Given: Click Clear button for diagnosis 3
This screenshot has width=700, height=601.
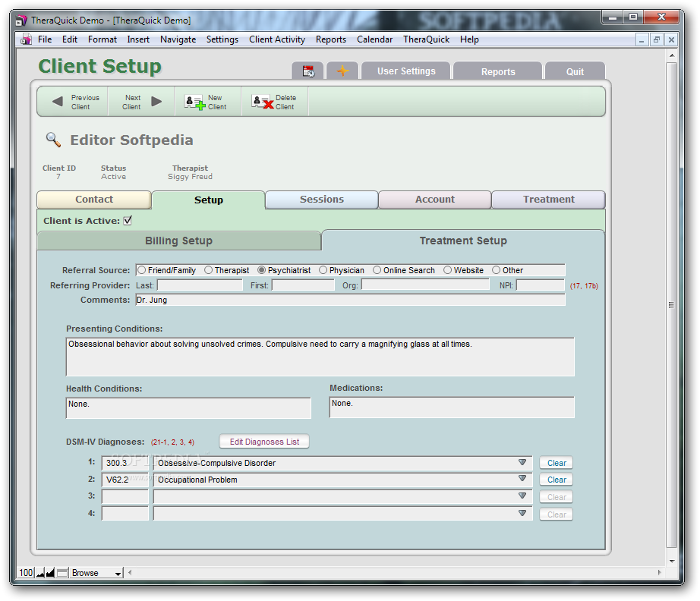Looking at the screenshot, I should (x=557, y=497).
